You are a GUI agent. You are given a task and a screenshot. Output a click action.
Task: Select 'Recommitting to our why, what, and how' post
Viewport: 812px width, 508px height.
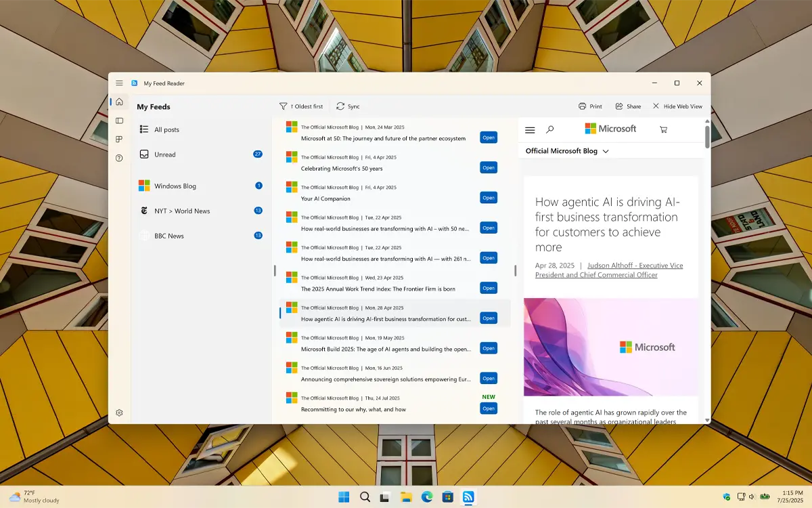353,409
